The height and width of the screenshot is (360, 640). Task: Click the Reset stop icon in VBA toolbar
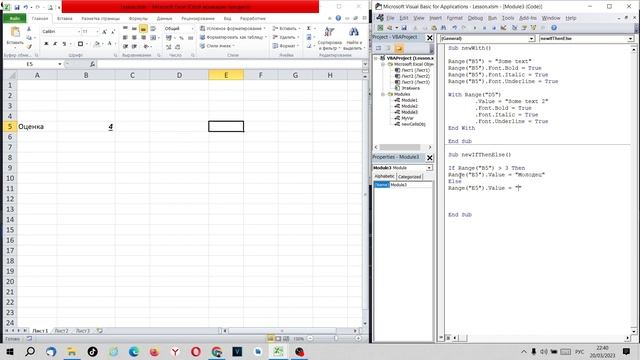494,28
